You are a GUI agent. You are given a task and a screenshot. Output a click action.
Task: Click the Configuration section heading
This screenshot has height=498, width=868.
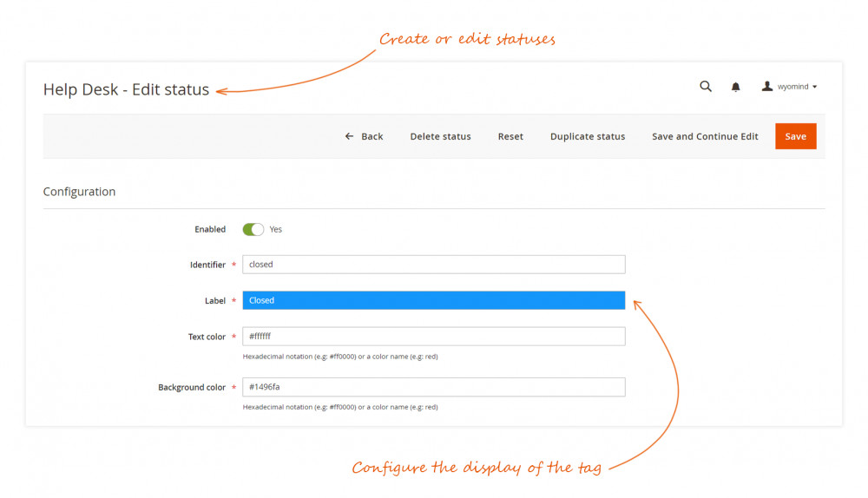(79, 192)
